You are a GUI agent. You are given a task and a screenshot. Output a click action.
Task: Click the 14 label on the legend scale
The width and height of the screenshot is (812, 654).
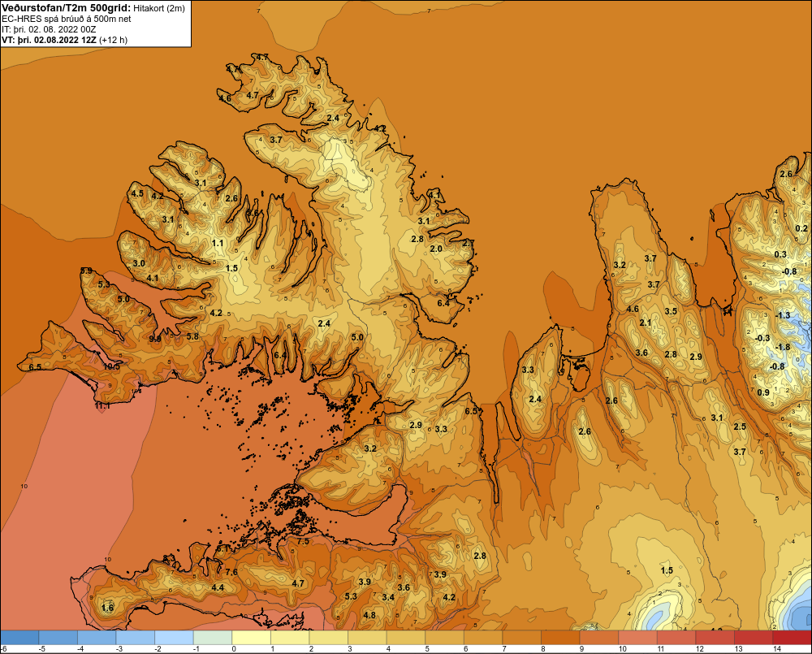coord(777,649)
